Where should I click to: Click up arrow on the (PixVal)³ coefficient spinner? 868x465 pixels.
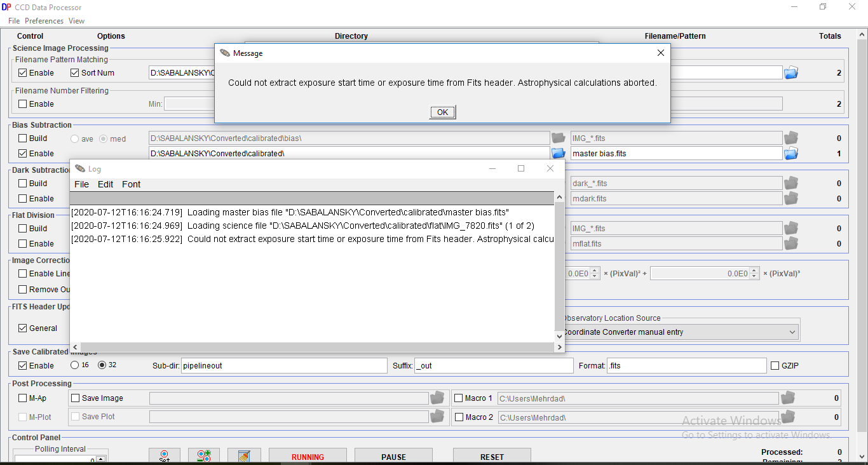[754, 271]
